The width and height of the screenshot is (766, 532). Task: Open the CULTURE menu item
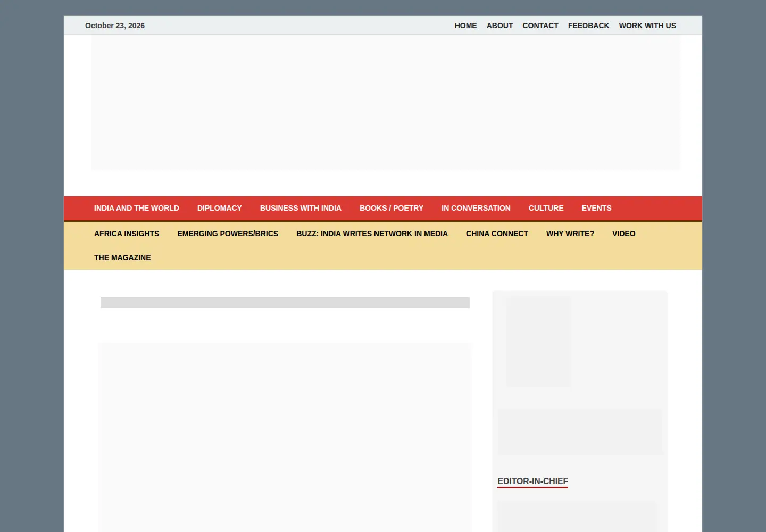(546, 208)
